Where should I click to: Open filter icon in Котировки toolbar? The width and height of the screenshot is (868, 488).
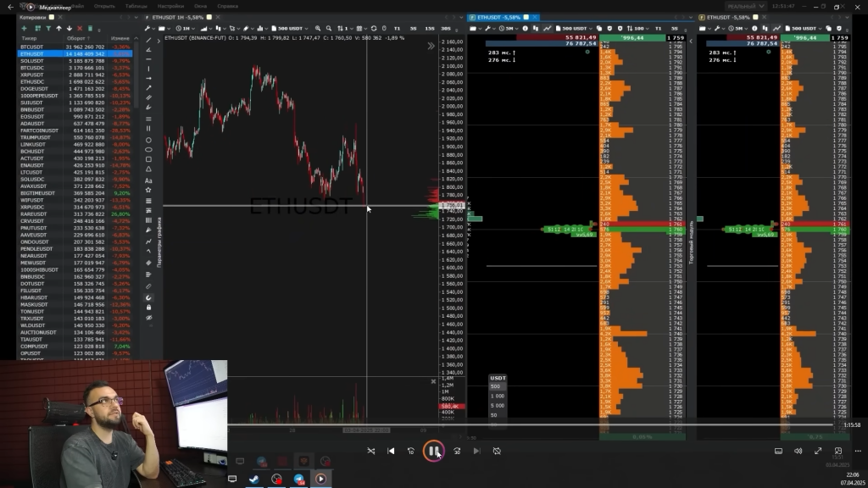48,28
